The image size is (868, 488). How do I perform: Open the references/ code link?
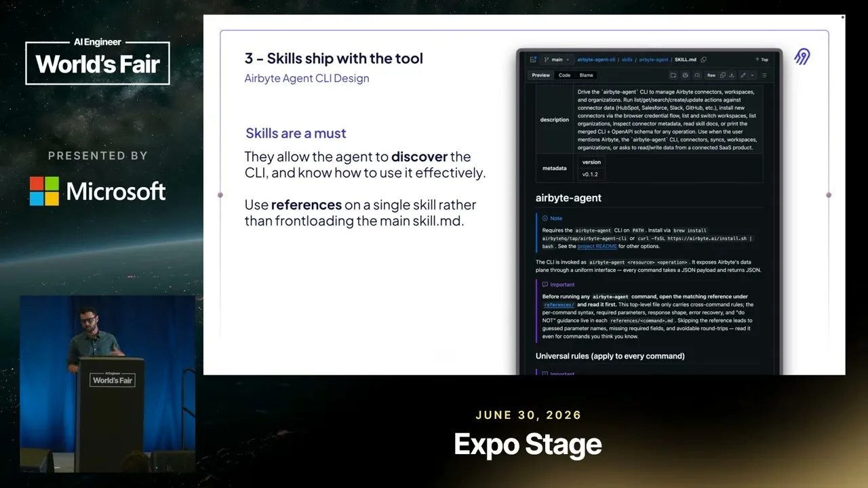coord(559,305)
